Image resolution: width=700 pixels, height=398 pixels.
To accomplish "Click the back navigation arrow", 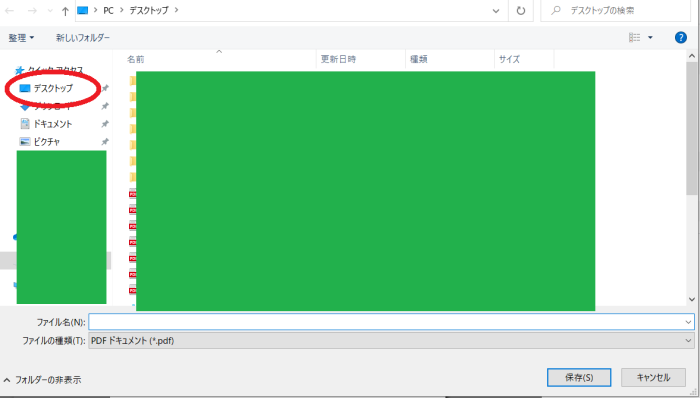I will tap(10, 11).
